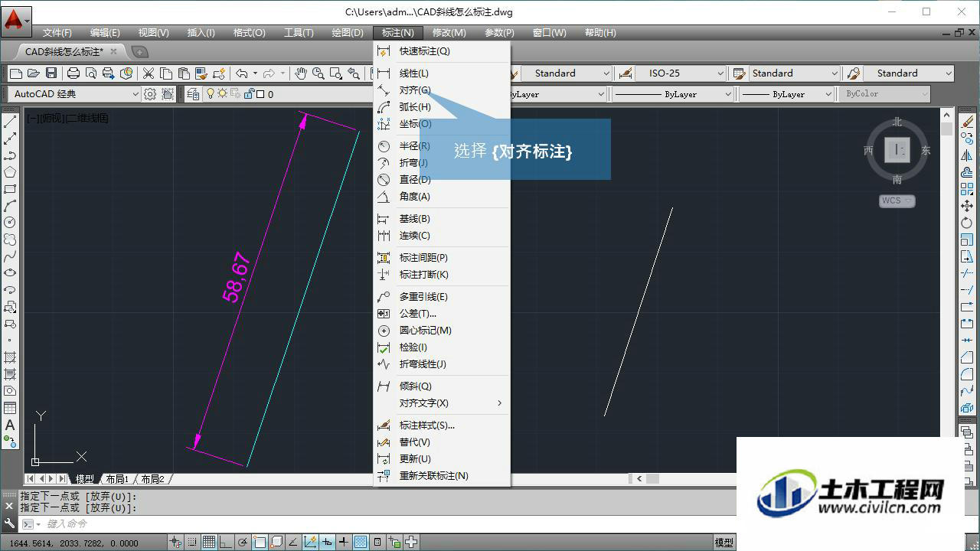Close the CAD斜线怎么标注 drawing tab
This screenshot has width=980, height=551.
113,51
